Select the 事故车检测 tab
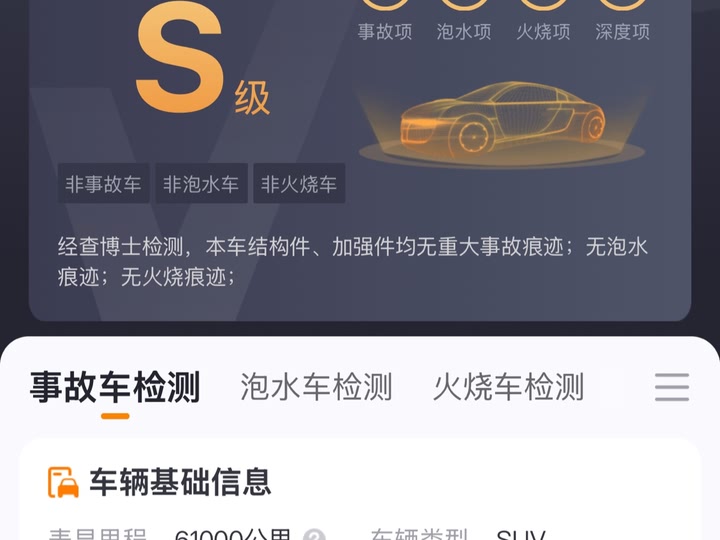 coord(115,387)
